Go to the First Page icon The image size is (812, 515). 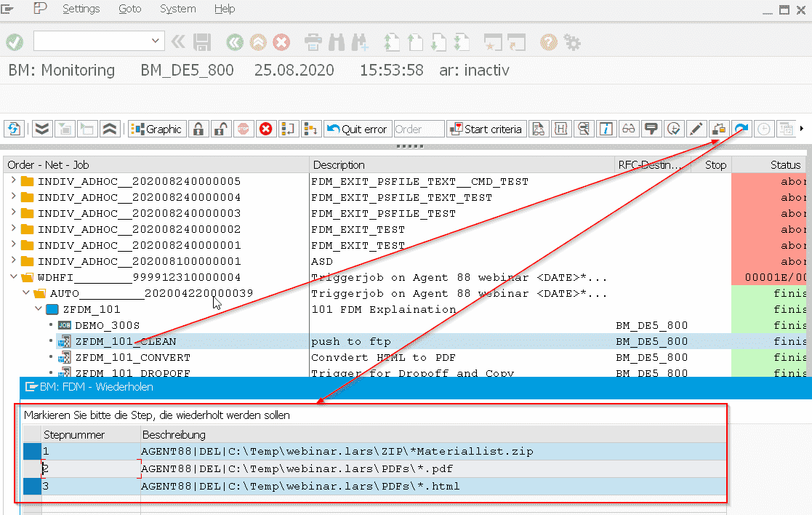pyautogui.click(x=392, y=42)
